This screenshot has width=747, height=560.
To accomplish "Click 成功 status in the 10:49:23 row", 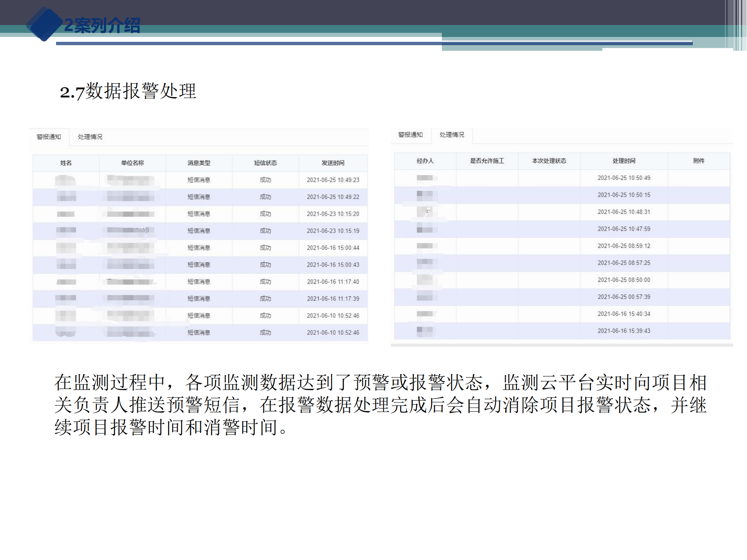I will [x=266, y=180].
